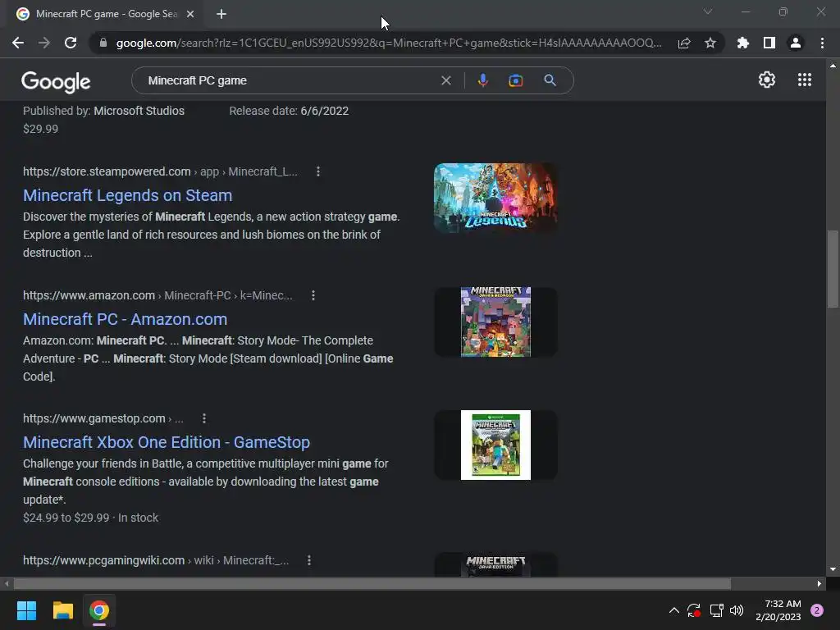Image resolution: width=840 pixels, height=630 pixels.
Task: Click the store.steampowered.com URL text
Action: tap(107, 171)
